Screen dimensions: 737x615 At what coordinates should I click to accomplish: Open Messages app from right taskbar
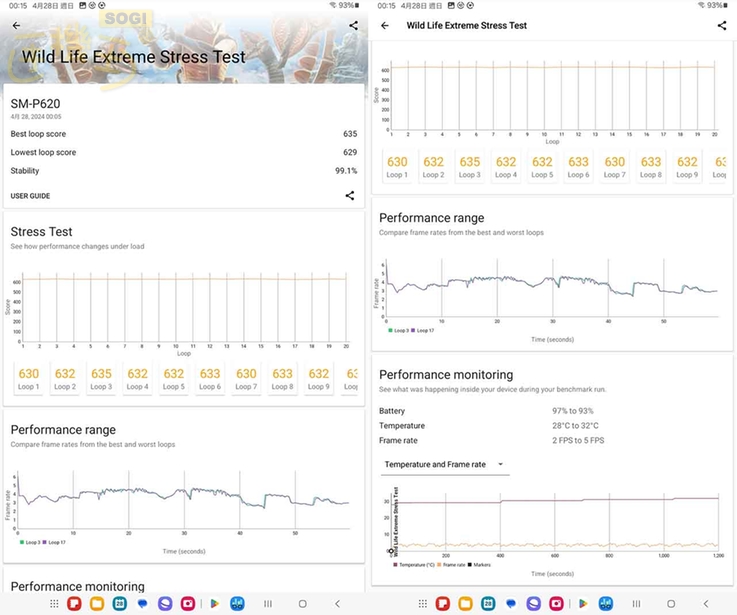[x=511, y=603]
